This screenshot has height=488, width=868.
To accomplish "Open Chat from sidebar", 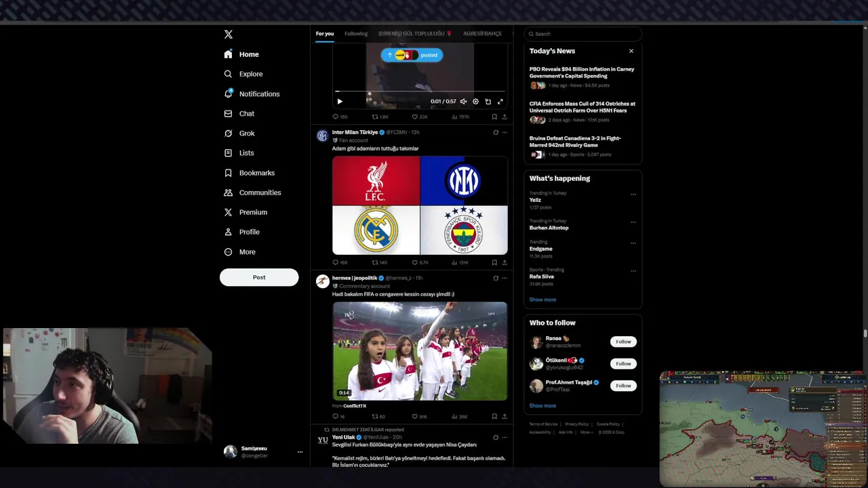I will pos(239,113).
